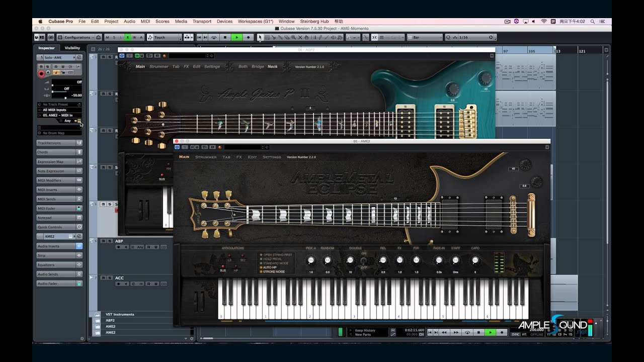Viewport: 644px width, 362px height.
Task: Activate Record in the top transport toolbar
Action: click(248, 37)
